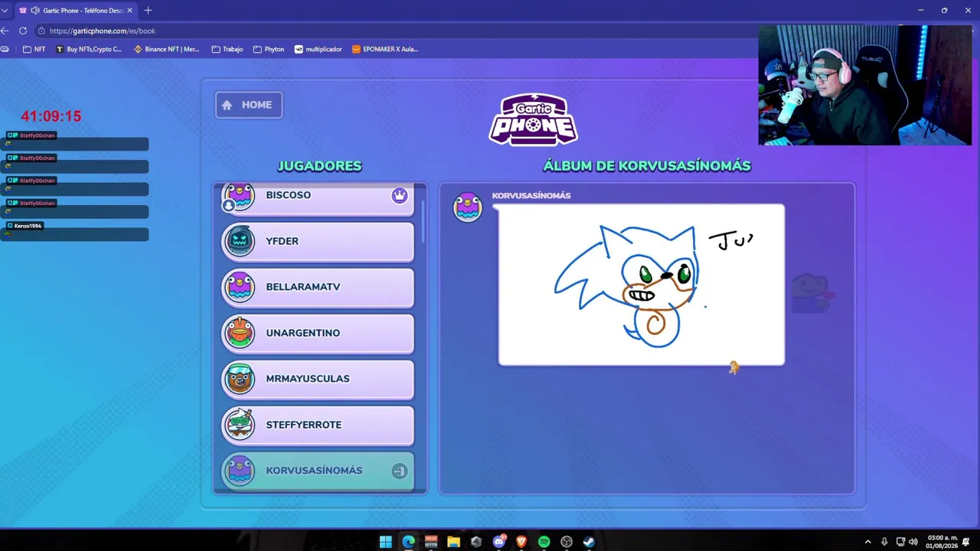Click UNARGENTINO's orange fish avatar
Screen dimensions: 980x551
pos(240,333)
